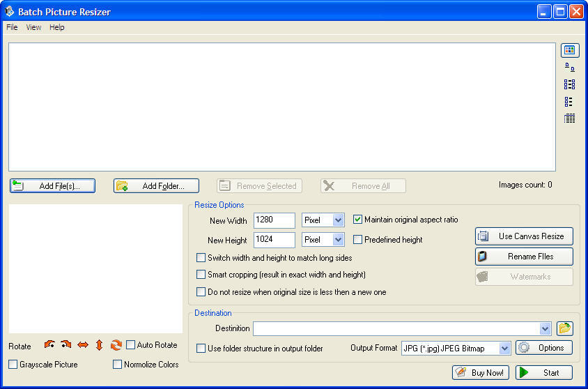
Task: Close the Batch Picture Resizer window
Action: [576, 12]
